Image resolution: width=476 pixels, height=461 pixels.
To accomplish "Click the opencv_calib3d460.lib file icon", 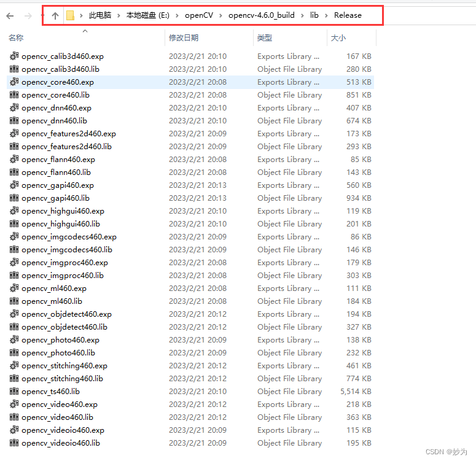I will click(x=14, y=69).
